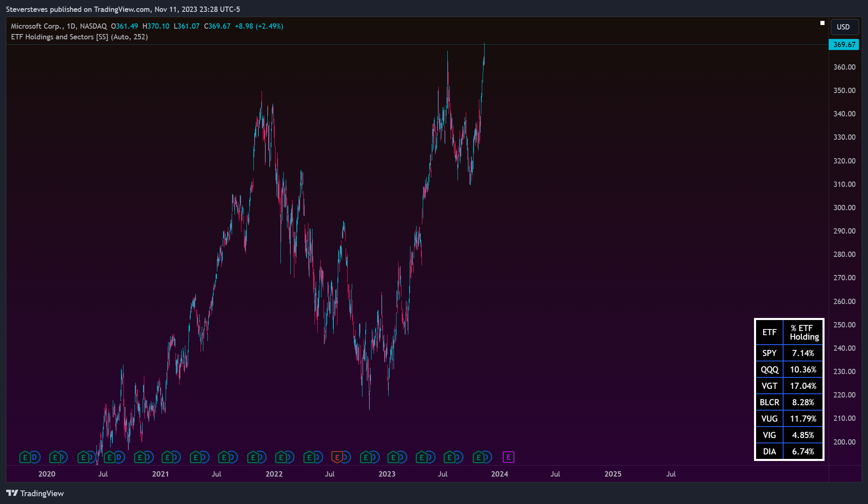
Task: Click the 360.00 price axis label
Action: pyautogui.click(x=844, y=67)
